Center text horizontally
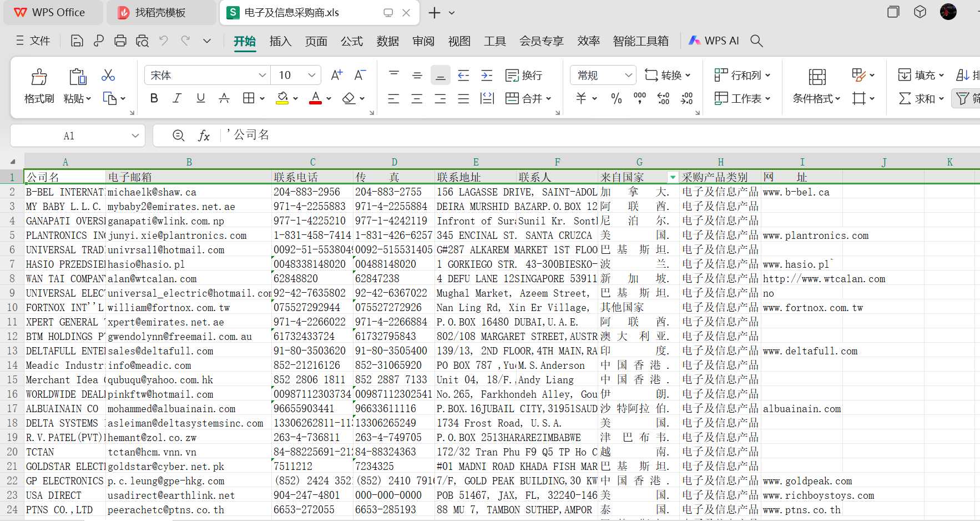The image size is (980, 521). (x=417, y=98)
